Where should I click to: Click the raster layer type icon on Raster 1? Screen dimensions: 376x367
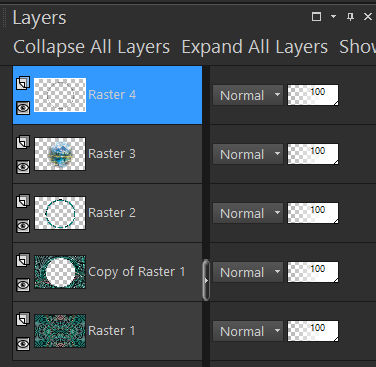[x=23, y=319]
